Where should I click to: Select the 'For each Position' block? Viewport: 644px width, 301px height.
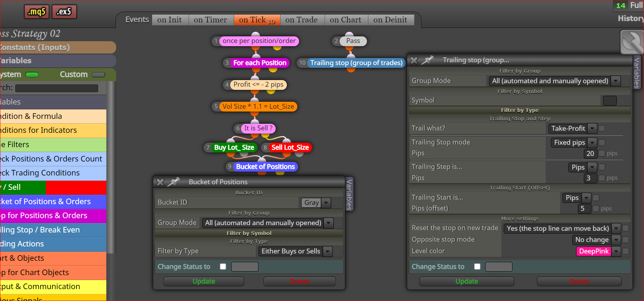260,63
